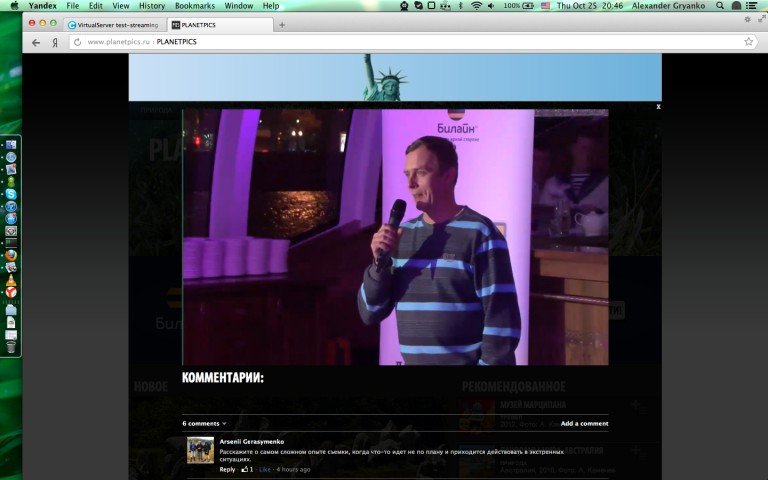The height and width of the screenshot is (480, 768).
Task: Like Arsenii Gerasymenko's comment
Action: [x=264, y=469]
